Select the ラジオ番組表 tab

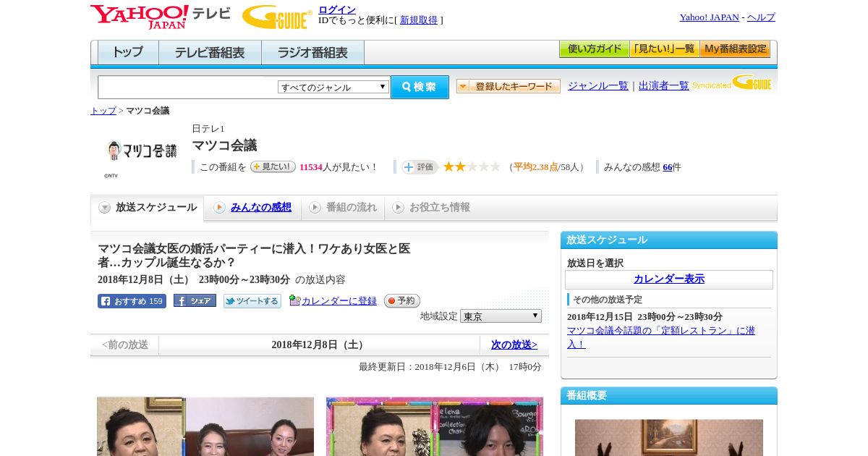point(312,52)
